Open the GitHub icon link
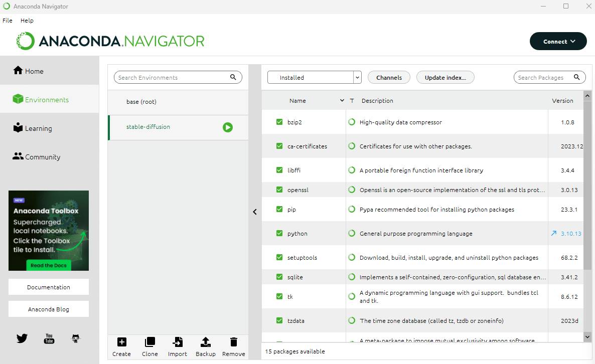Image resolution: width=595 pixels, height=364 pixels. (76, 338)
